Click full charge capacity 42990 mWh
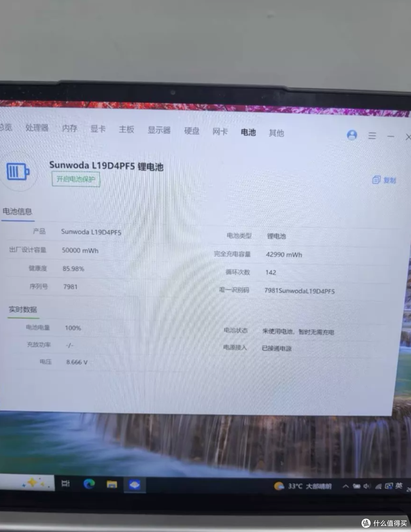 pos(284,255)
